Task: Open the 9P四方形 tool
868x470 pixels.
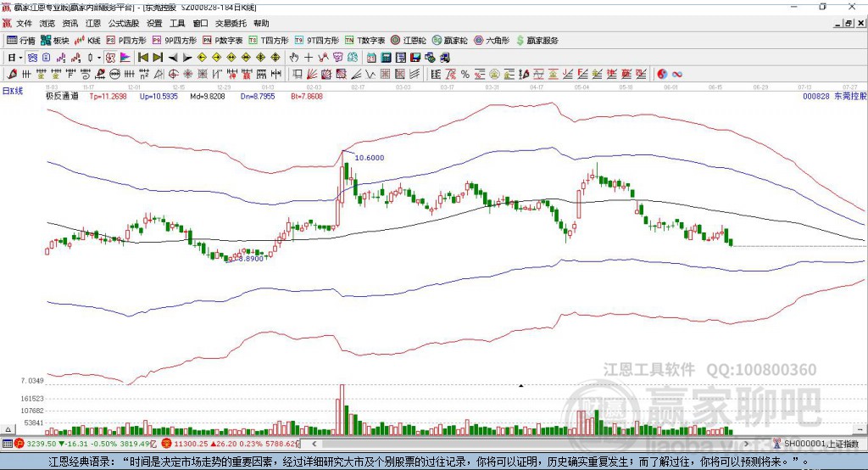Action: 175,41
